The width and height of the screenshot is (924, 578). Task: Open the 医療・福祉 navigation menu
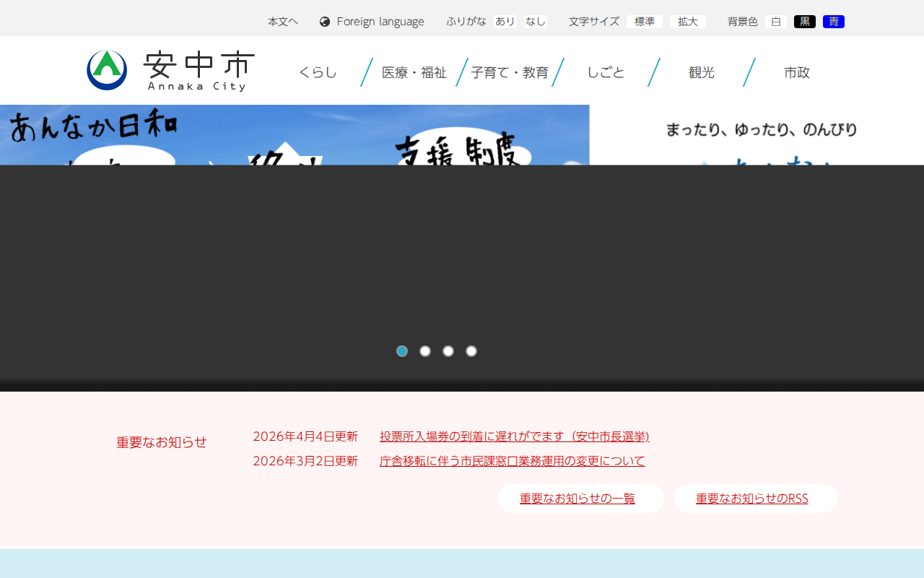(414, 72)
